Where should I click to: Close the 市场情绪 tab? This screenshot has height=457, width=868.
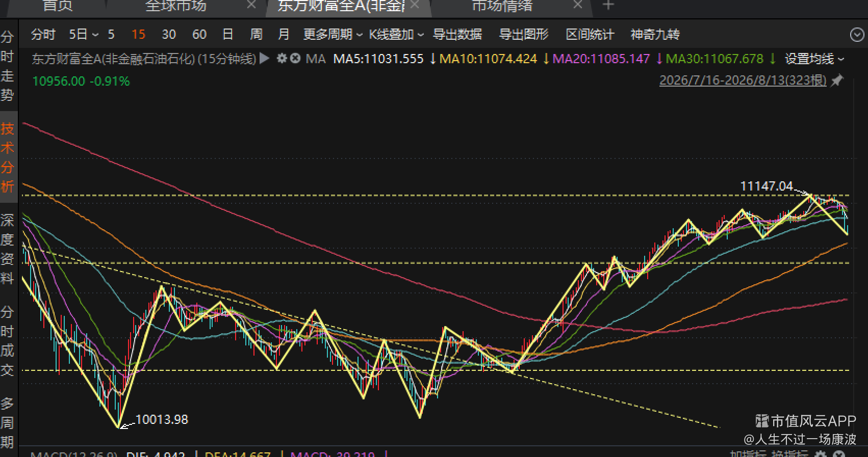click(x=578, y=5)
